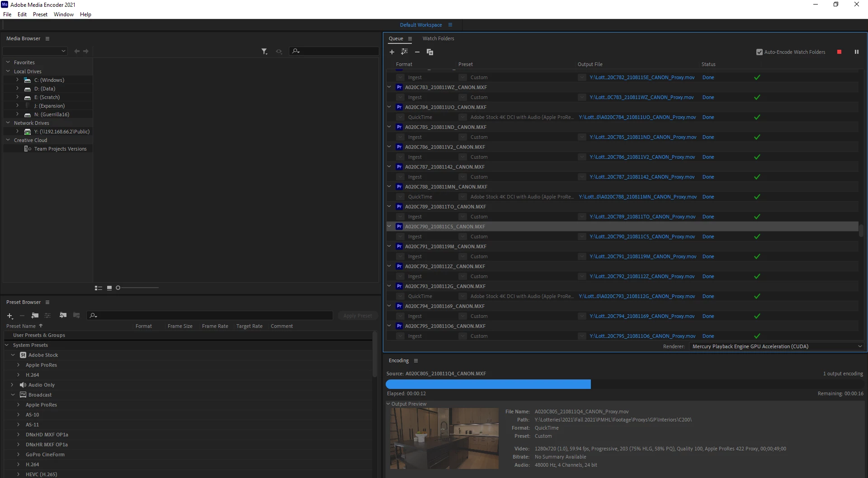Stop the queue with the red square

840,52
